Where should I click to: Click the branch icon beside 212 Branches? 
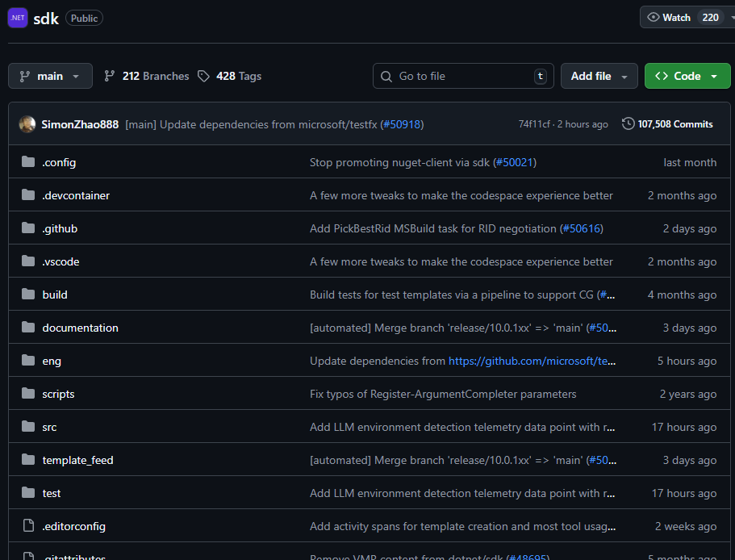110,76
